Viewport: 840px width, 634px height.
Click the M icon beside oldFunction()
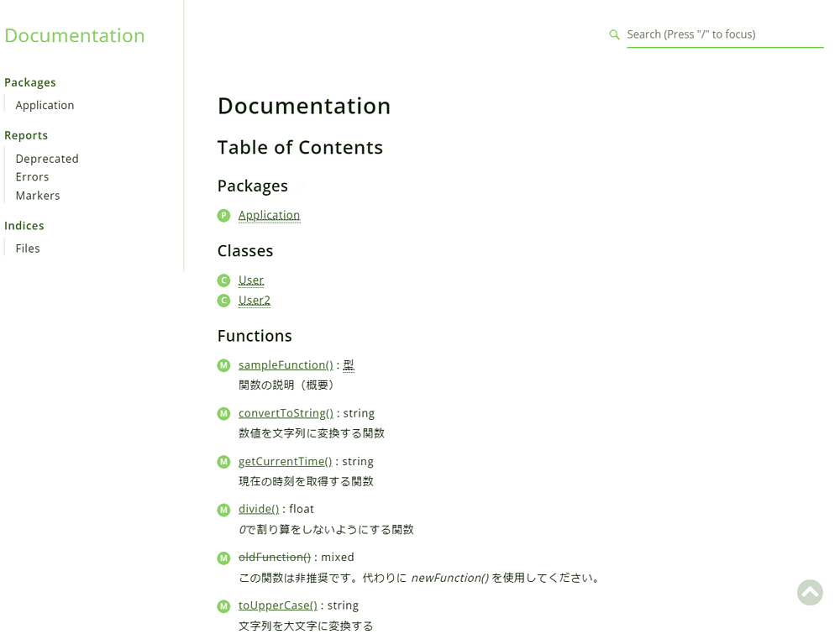tap(223, 558)
